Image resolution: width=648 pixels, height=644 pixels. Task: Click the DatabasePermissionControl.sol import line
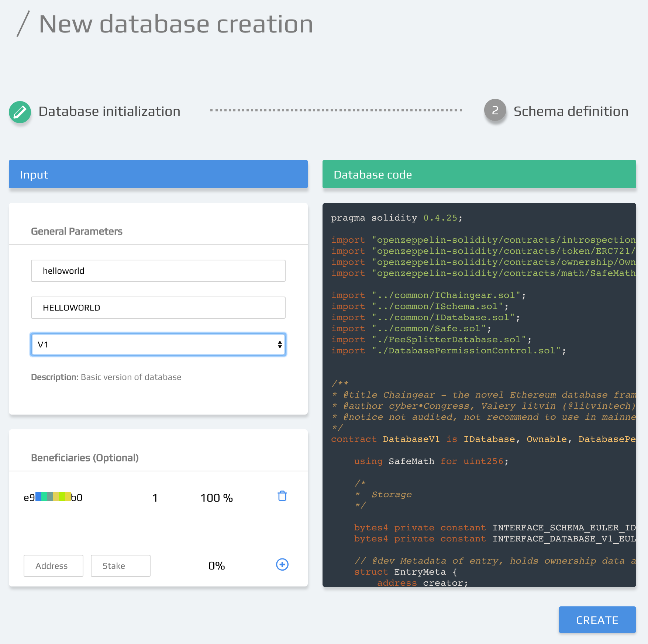click(449, 350)
